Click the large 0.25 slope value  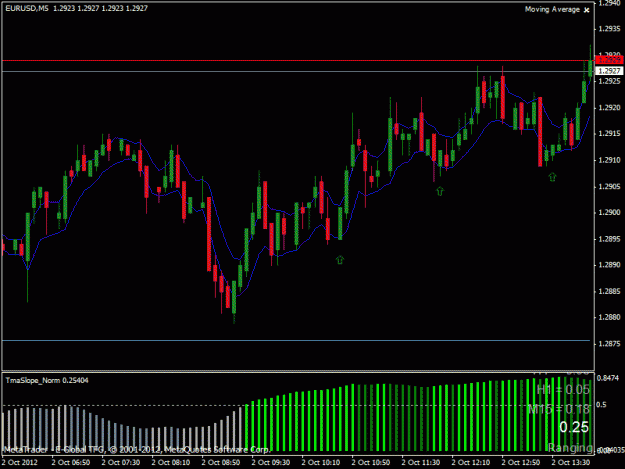[x=574, y=427]
